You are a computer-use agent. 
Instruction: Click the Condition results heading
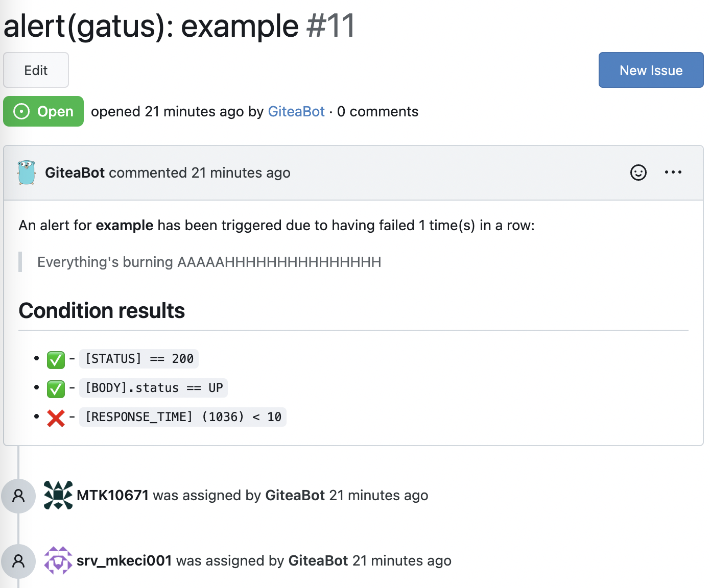tap(102, 310)
